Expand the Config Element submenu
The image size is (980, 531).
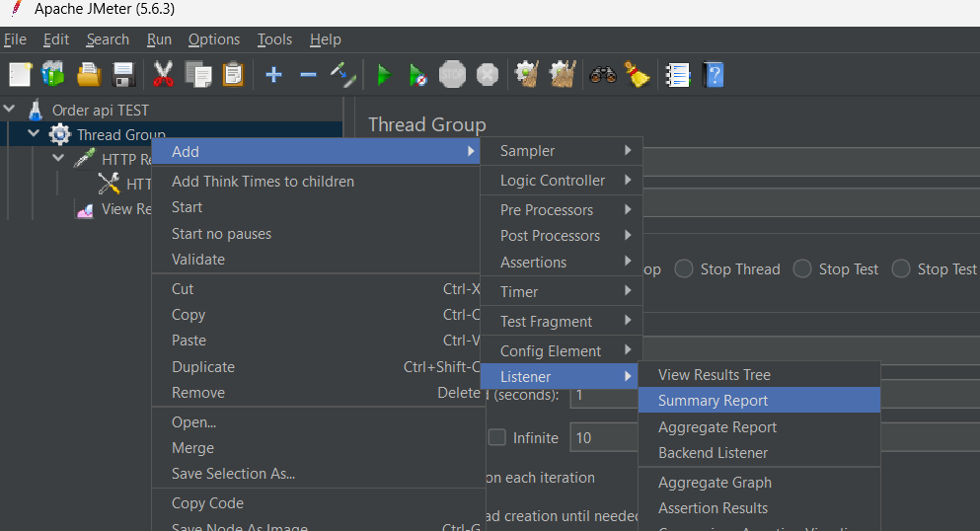point(562,351)
